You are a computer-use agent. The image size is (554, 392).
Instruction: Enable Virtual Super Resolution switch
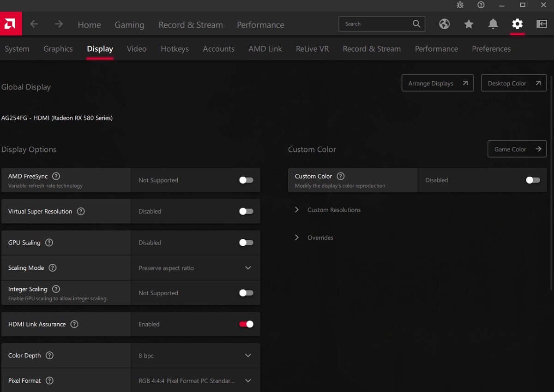tap(246, 211)
